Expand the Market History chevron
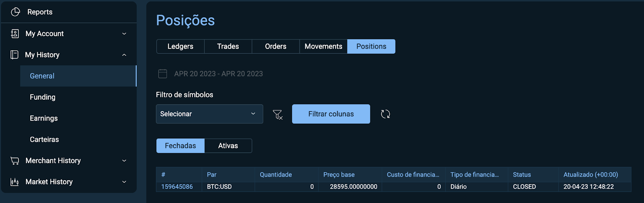The width and height of the screenshot is (644, 203). coord(124,182)
